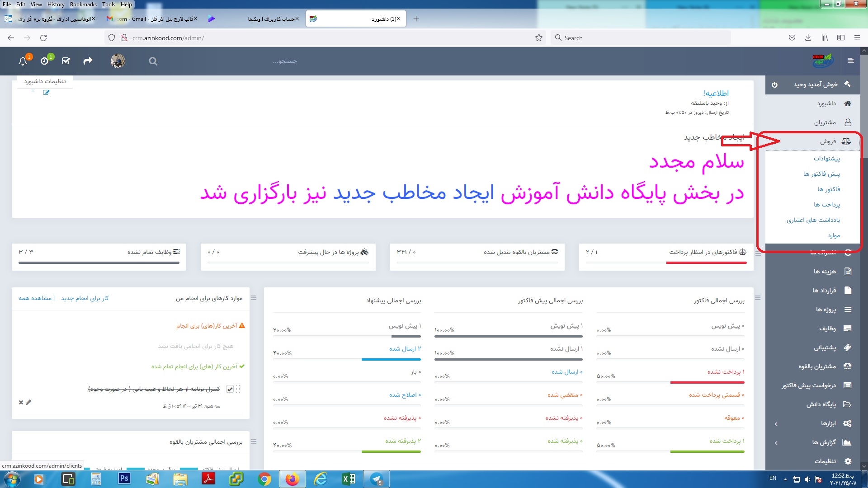Click the user profile avatar

pos(118,61)
